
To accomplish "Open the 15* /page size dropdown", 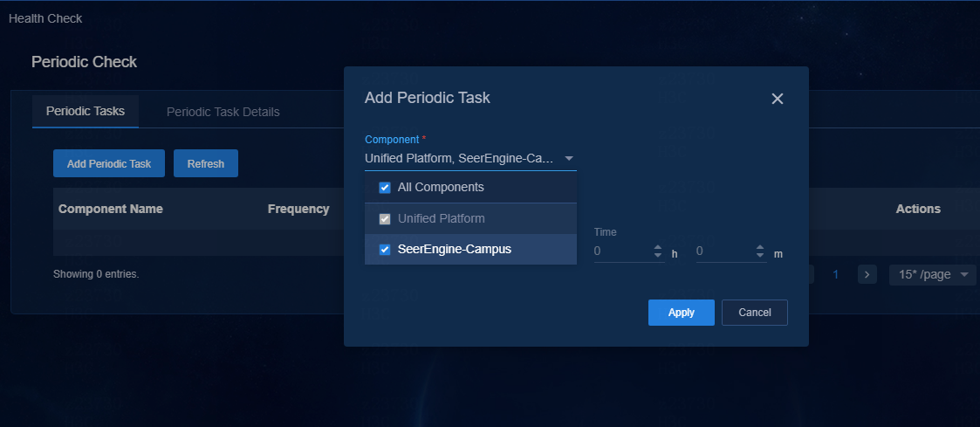I will click(933, 274).
